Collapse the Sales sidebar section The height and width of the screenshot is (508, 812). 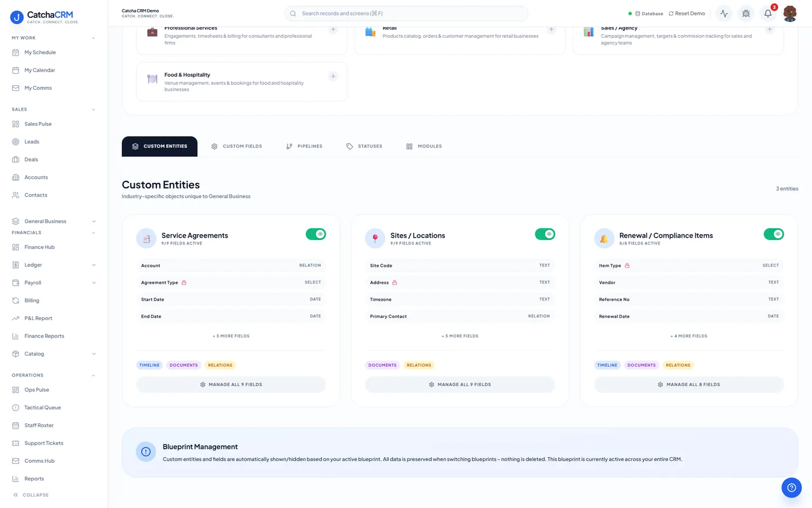pyautogui.click(x=94, y=110)
